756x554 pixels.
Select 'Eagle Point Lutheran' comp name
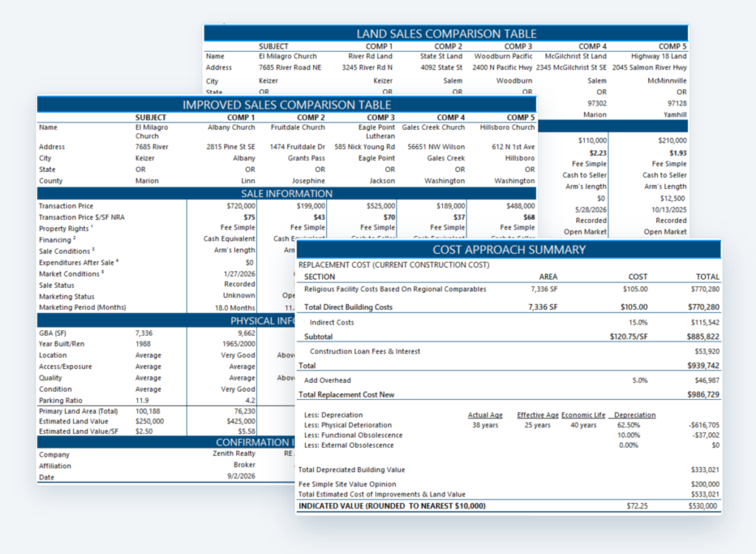pos(377,132)
